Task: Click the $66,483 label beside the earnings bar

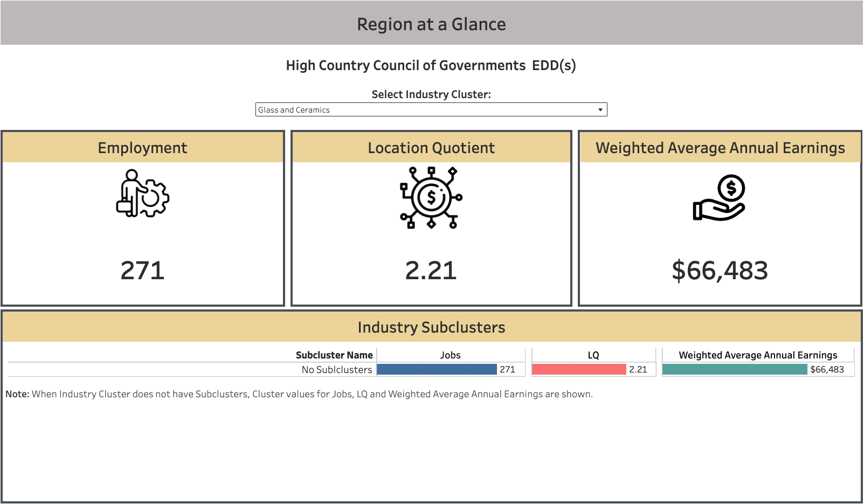Action: pyautogui.click(x=827, y=369)
